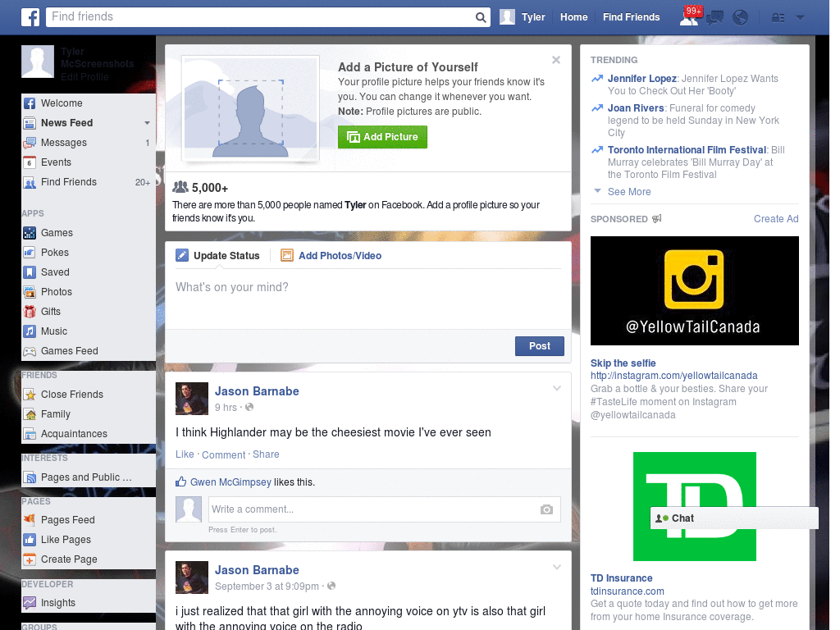Image resolution: width=840 pixels, height=630 pixels.
Task: Open Jennifer Lopez trending topic
Action: point(641,79)
